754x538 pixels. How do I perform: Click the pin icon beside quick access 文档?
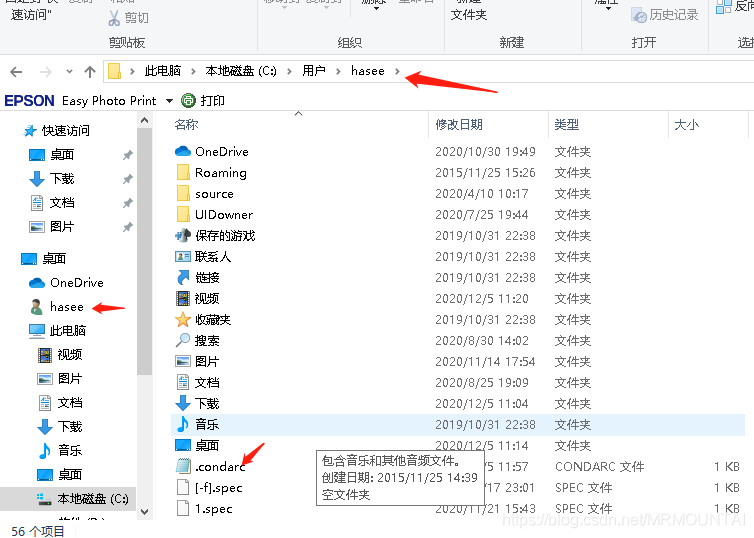[127, 203]
